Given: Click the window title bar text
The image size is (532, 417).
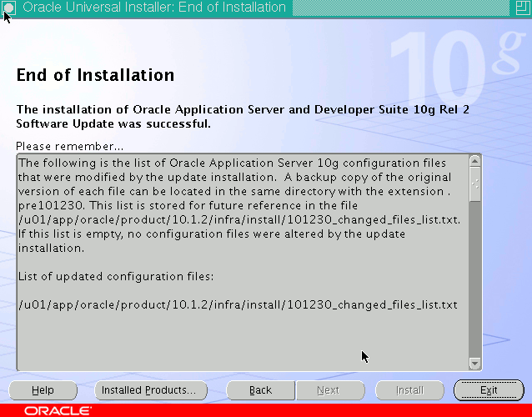Looking at the screenshot, I should [x=154, y=8].
